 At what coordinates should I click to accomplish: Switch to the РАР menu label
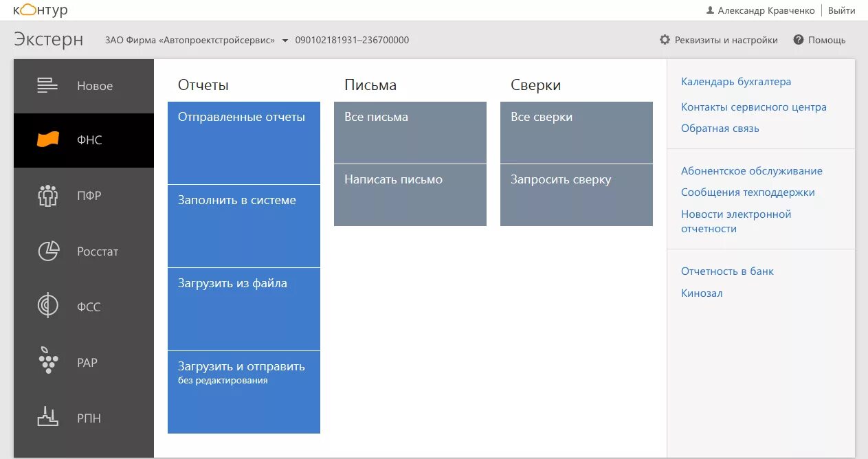pos(87,362)
